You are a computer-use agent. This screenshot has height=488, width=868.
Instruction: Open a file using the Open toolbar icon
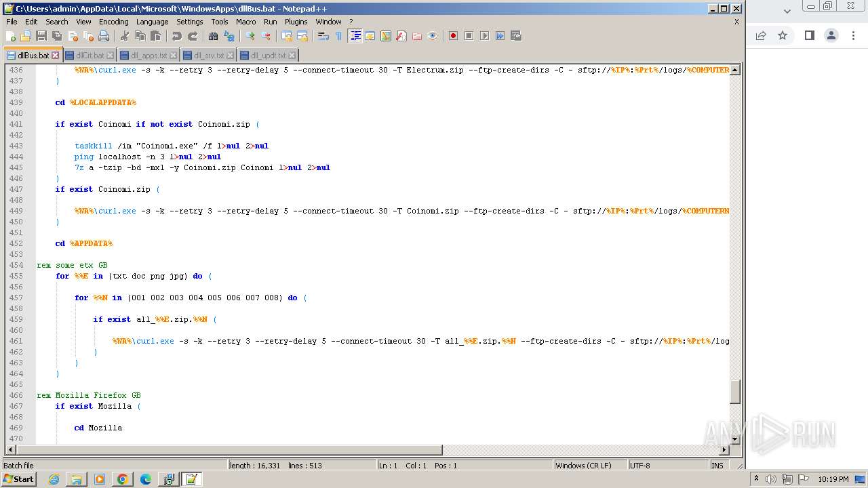coord(26,36)
